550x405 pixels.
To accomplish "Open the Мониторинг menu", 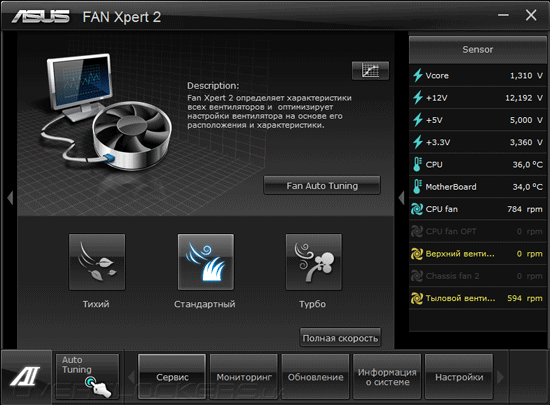I will pyautogui.click(x=244, y=377).
